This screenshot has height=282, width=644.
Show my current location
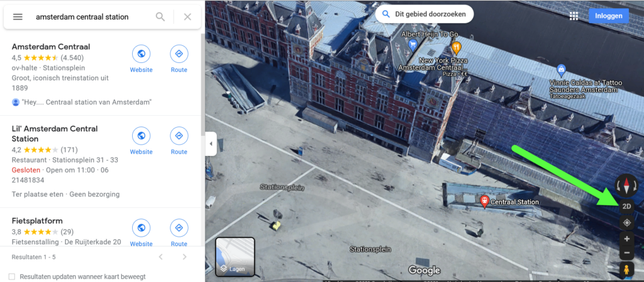point(626,223)
